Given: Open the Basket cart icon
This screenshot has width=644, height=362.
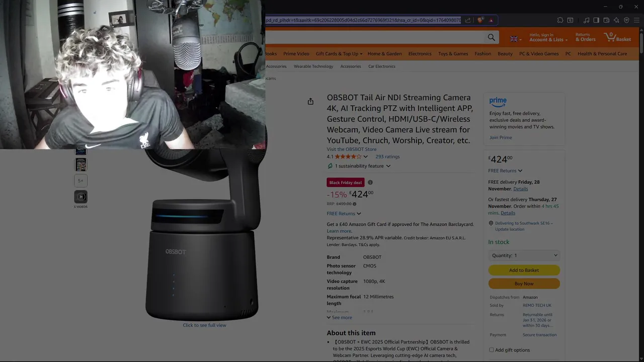Looking at the screenshot, I should point(617,38).
